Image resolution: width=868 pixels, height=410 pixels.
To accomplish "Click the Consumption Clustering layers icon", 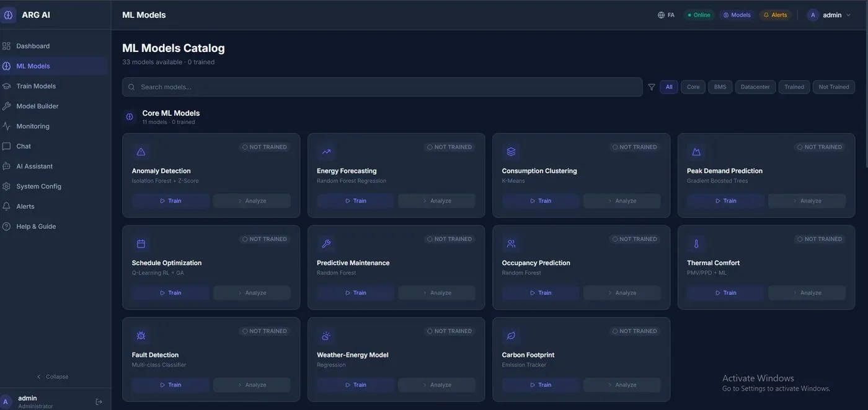I will coord(511,152).
